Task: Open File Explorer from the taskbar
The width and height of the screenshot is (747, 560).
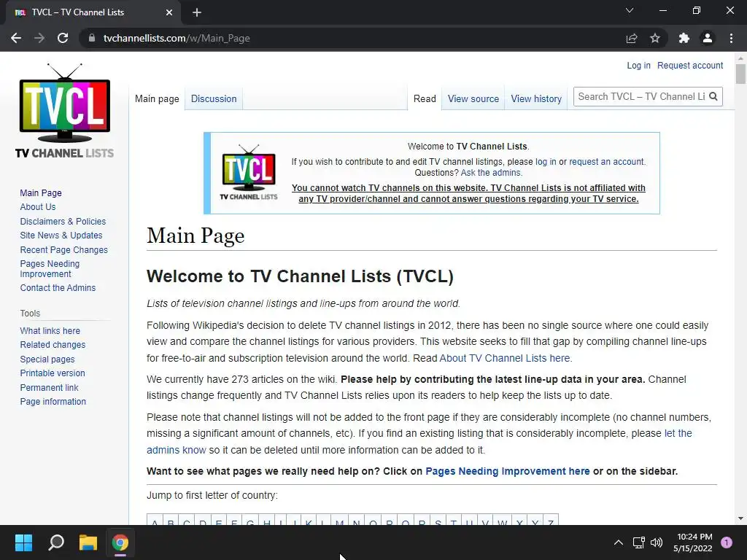Action: tap(88, 542)
